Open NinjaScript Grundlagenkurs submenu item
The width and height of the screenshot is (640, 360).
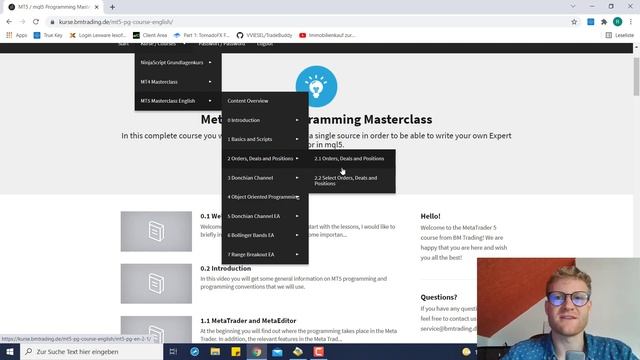tap(178, 62)
